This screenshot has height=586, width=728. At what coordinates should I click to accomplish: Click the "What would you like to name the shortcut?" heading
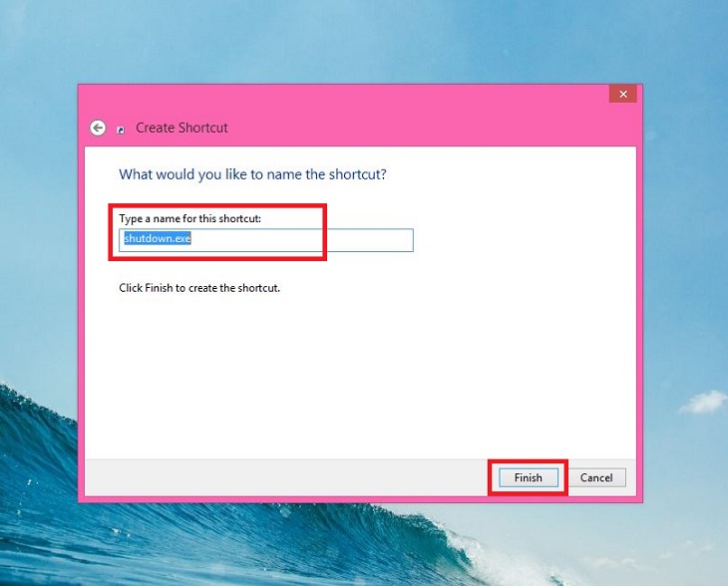(x=252, y=174)
